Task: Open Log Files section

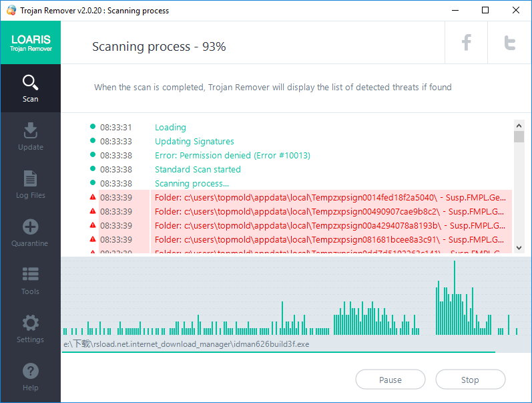Action: point(31,184)
